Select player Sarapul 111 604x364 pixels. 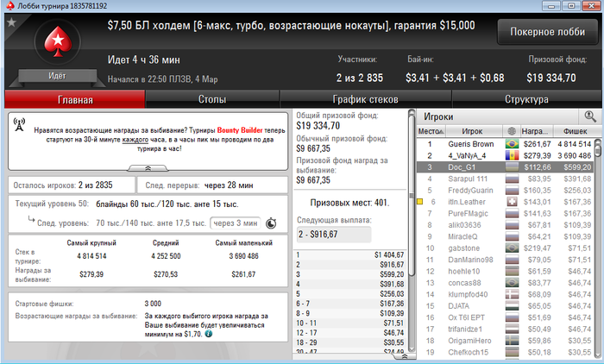505,179
